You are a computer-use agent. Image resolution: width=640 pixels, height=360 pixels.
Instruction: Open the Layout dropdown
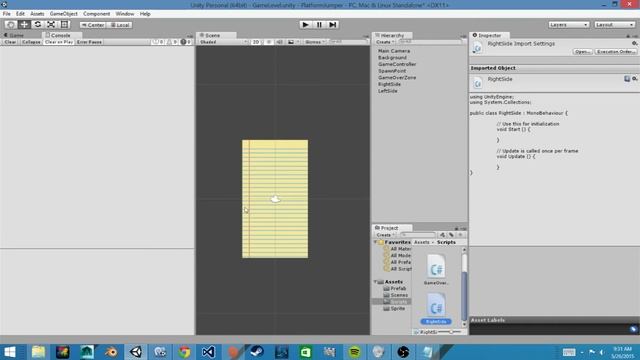(x=614, y=25)
